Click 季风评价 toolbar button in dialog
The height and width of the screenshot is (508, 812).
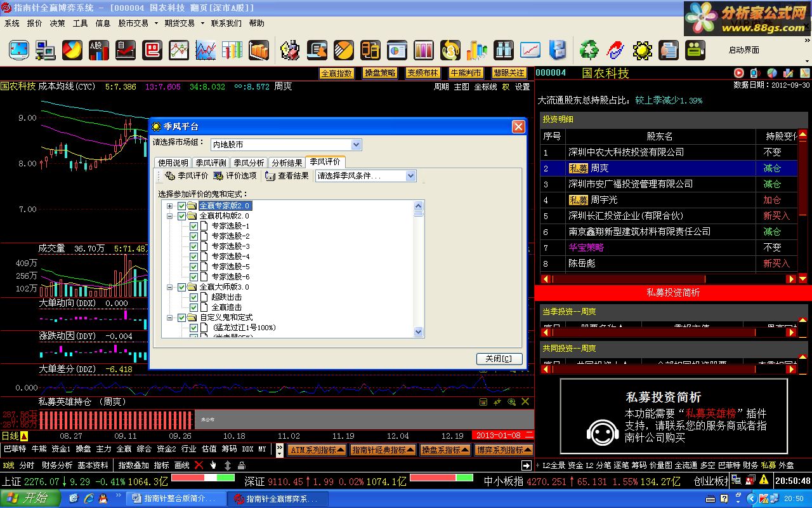(187, 176)
